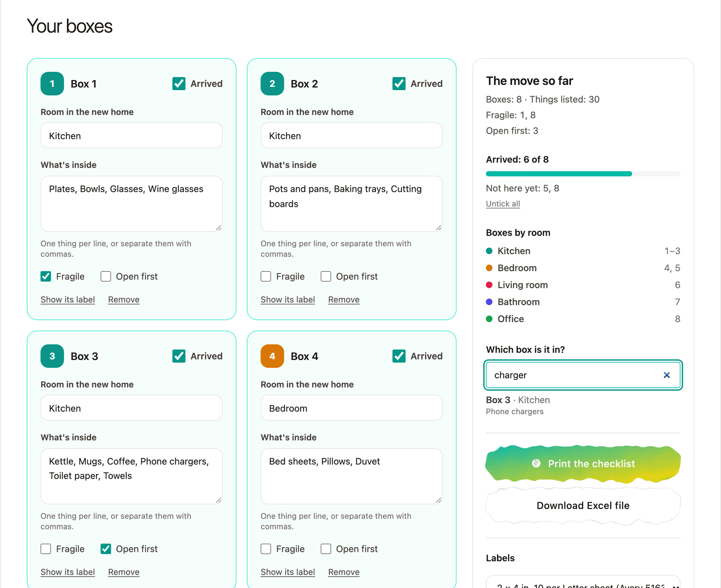Image resolution: width=721 pixels, height=588 pixels.
Task: Tick Open first on Box 2
Action: (x=326, y=277)
